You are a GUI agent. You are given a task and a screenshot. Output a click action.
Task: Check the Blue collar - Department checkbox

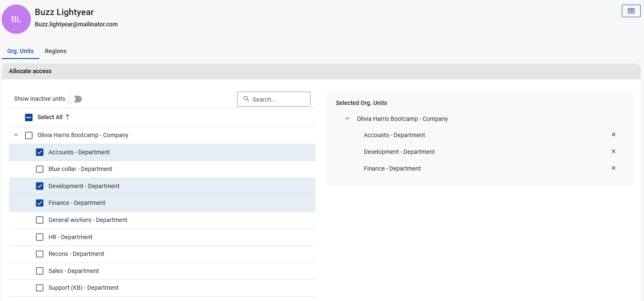[x=40, y=169]
